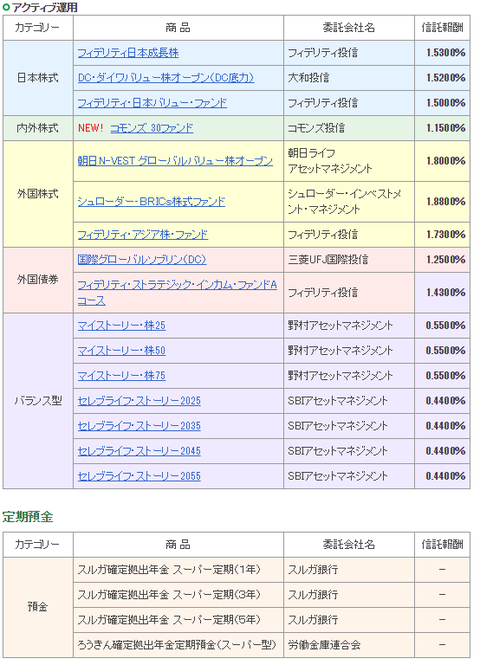
Task: Click the 1.5200% trust fee value
Action: [446, 78]
